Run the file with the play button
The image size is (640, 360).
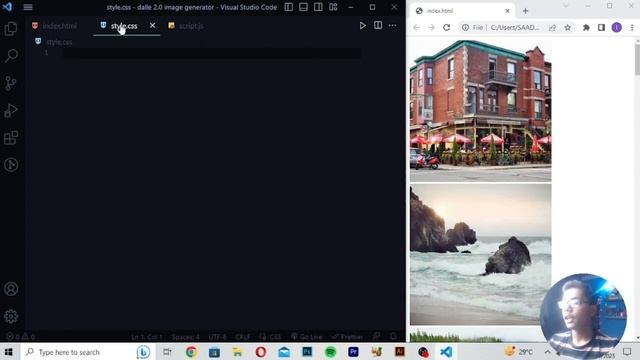tap(362, 26)
